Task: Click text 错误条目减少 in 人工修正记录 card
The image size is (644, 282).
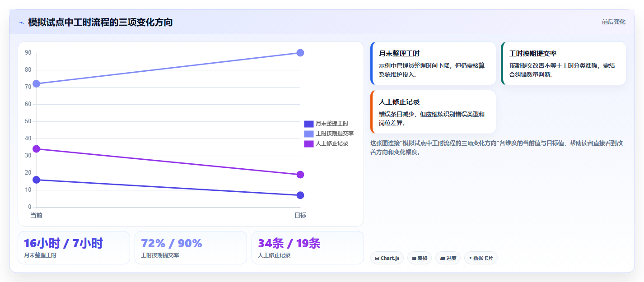Action: pos(397,114)
